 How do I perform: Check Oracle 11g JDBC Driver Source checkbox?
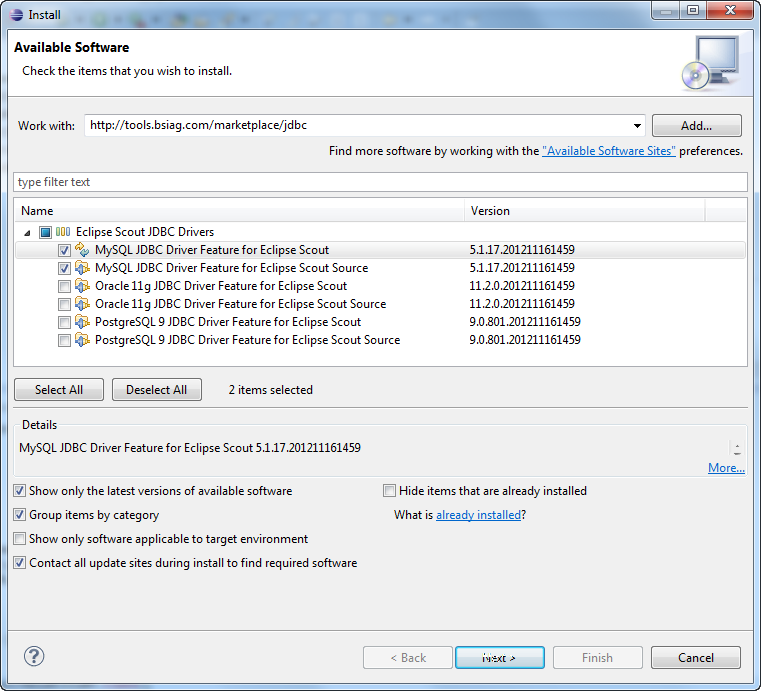pos(64,304)
